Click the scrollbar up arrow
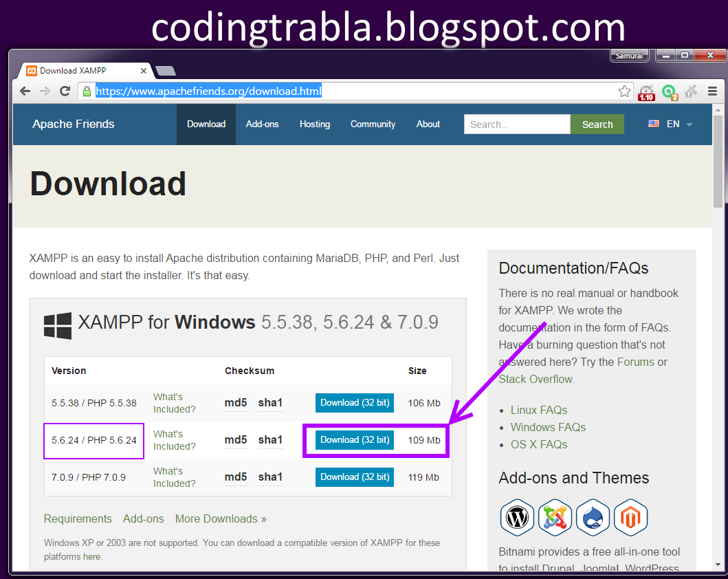 click(x=718, y=110)
